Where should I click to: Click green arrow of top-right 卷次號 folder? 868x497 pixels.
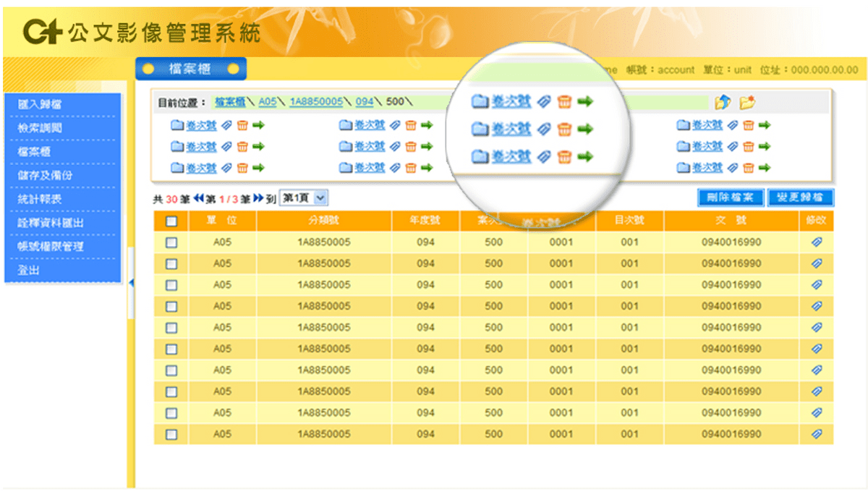pos(765,125)
